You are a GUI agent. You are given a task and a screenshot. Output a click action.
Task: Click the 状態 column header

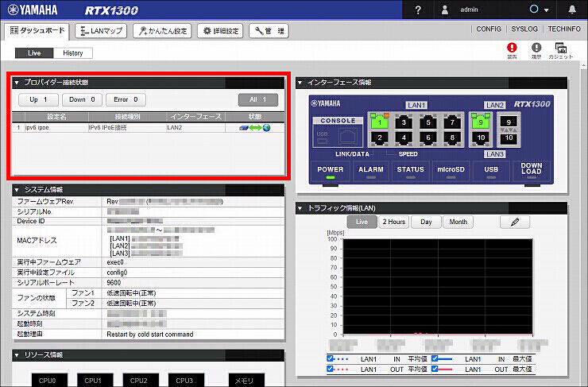click(x=255, y=117)
